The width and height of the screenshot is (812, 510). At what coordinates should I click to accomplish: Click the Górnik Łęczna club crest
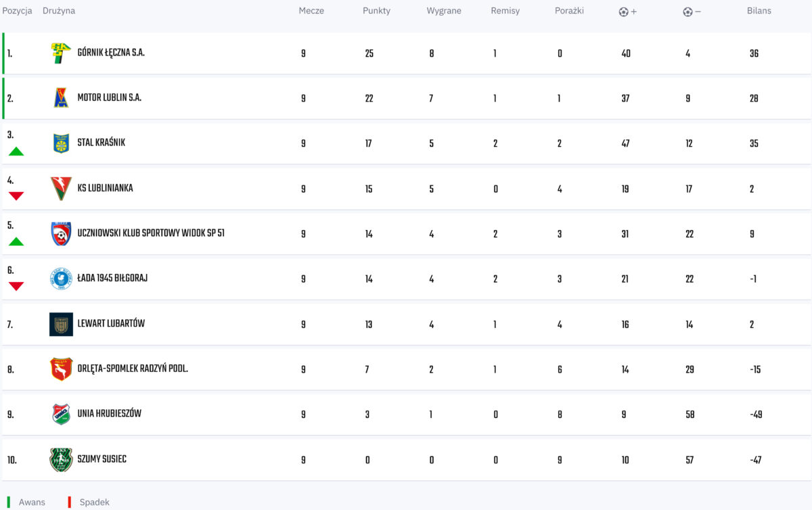pos(61,53)
